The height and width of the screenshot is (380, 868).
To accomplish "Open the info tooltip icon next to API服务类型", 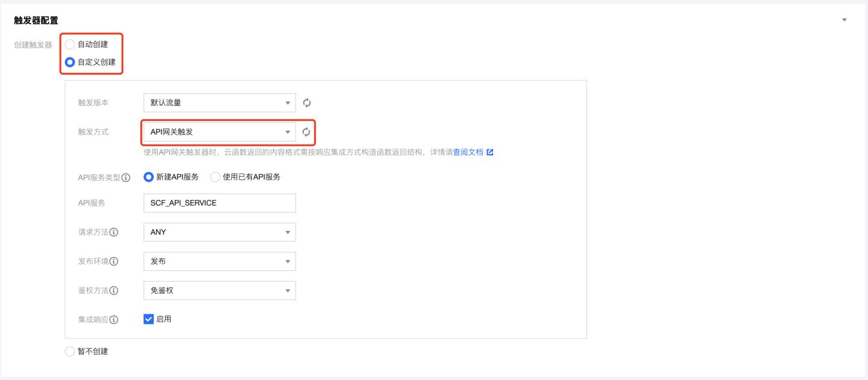I will click(x=125, y=178).
